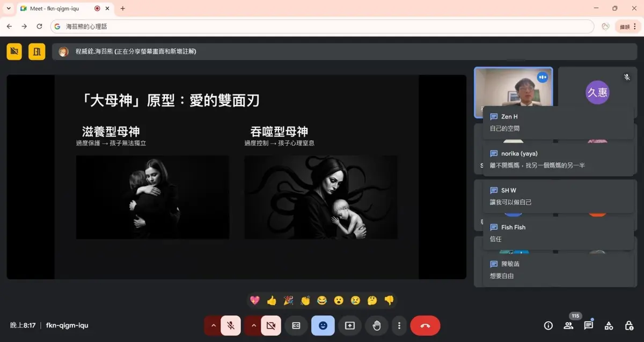Send the surprised face emoji reaction

339,301
